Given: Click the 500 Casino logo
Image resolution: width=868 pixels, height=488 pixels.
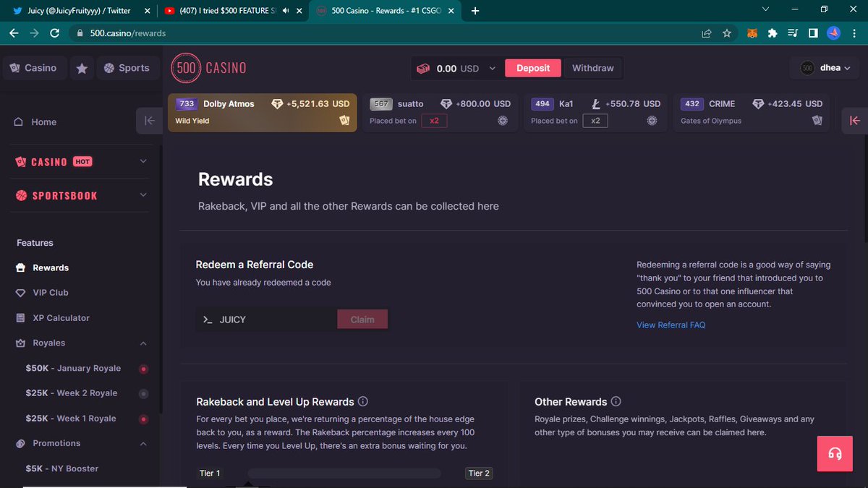Looking at the screenshot, I should click(209, 68).
